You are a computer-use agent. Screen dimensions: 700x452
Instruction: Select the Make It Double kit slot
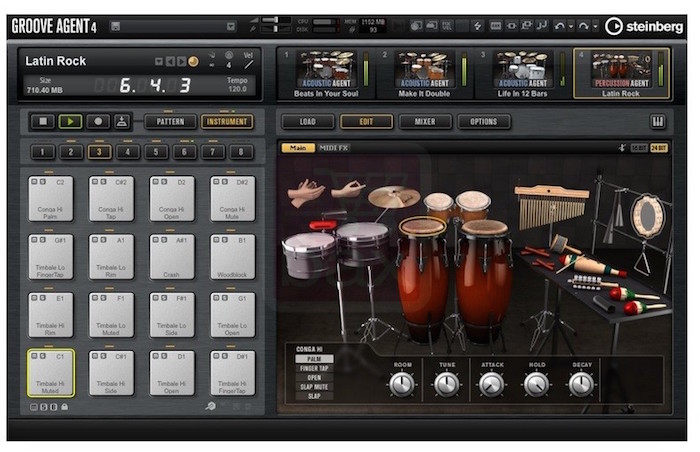pos(425,74)
